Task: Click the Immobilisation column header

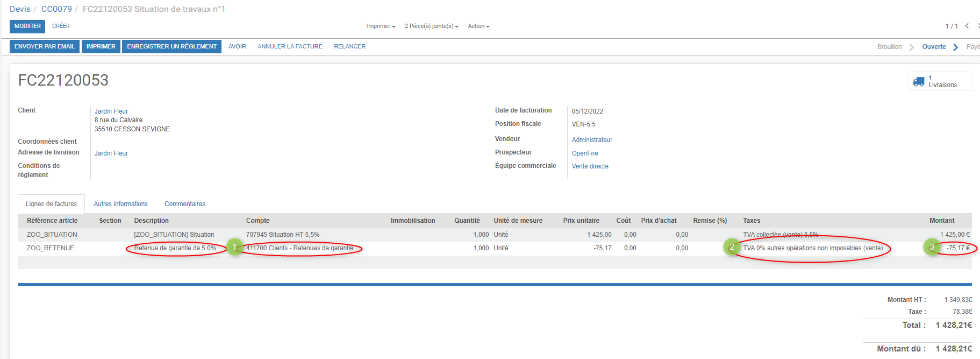Action: (x=413, y=221)
